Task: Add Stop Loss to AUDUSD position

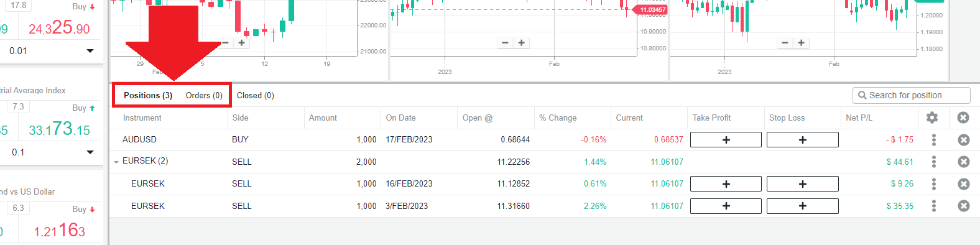Action: pos(803,140)
